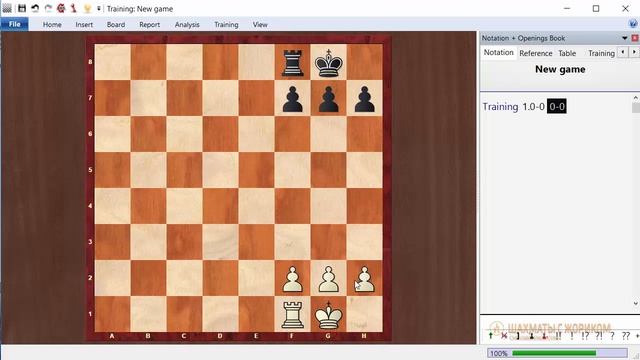The image size is (640, 360).
Task: Click the gold trophy icon in the title bar
Action: point(87,8)
